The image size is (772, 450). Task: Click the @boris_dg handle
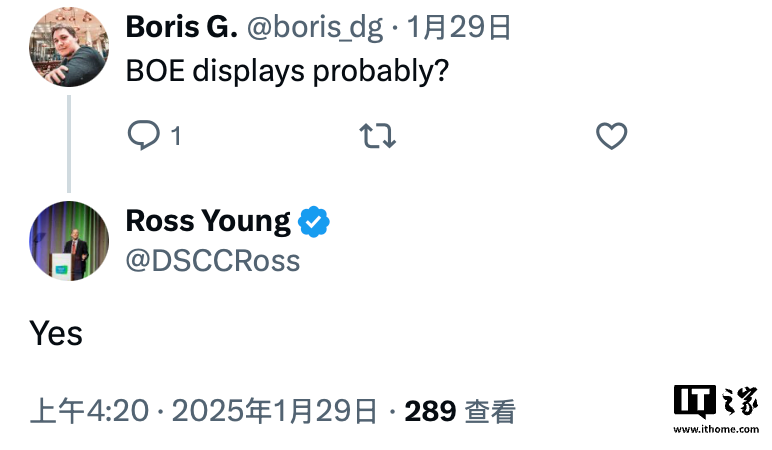315,28
